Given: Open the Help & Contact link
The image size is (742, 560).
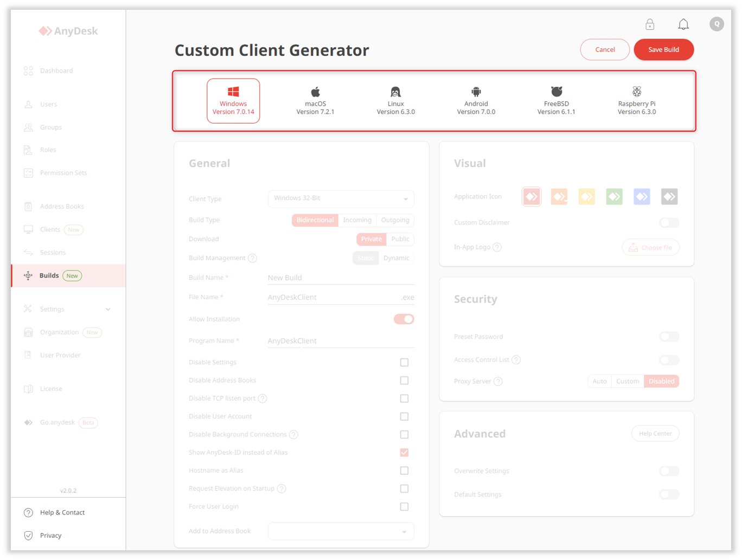Looking at the screenshot, I should click(x=62, y=512).
